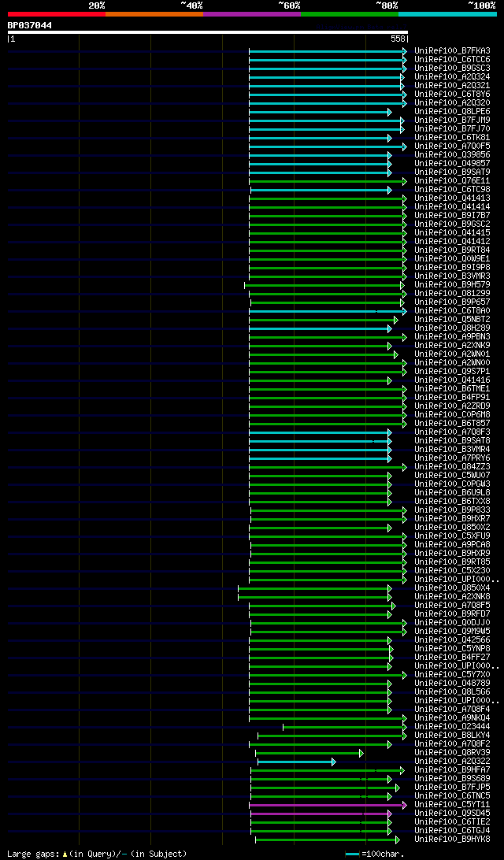
Task: Open hit UniRef100_B7FKA3
Action: [x=453, y=51]
